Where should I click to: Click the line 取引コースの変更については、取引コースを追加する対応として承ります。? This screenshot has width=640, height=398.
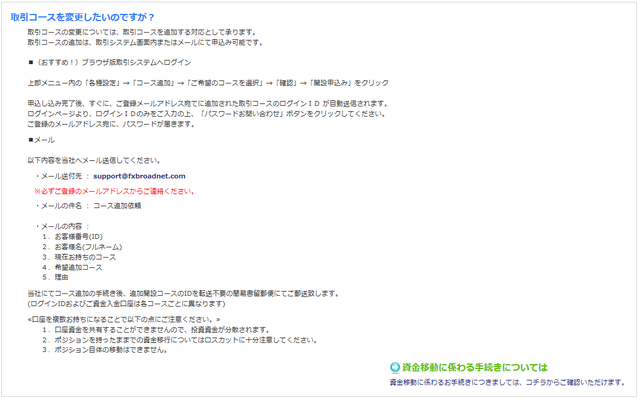pyautogui.click(x=142, y=32)
